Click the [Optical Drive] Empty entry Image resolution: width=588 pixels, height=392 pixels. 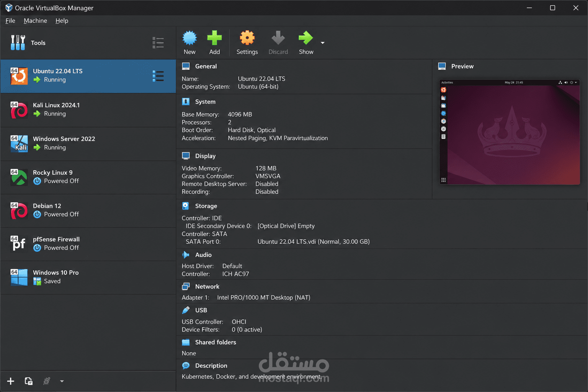coord(286,226)
